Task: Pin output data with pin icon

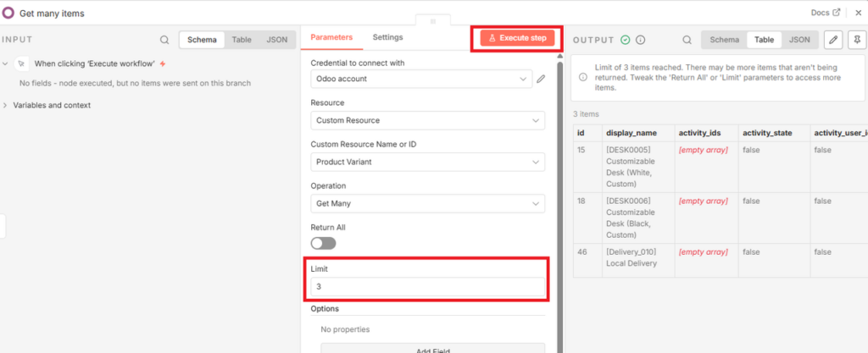Action: point(857,40)
